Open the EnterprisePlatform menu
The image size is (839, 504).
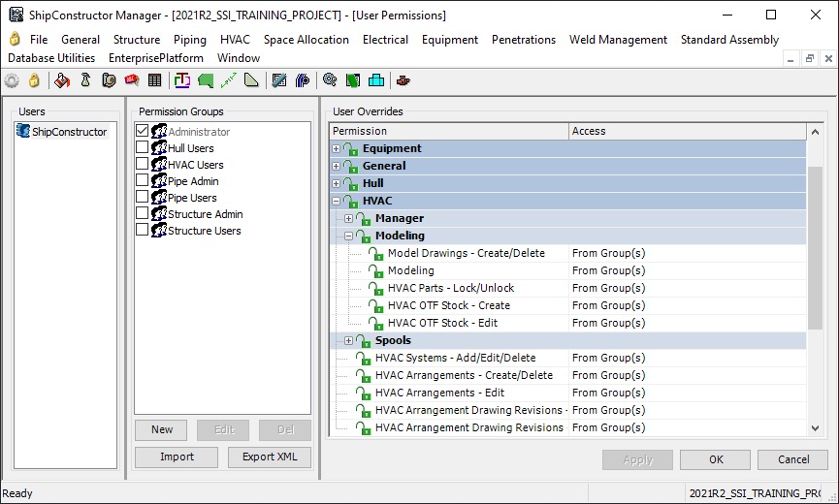click(156, 58)
